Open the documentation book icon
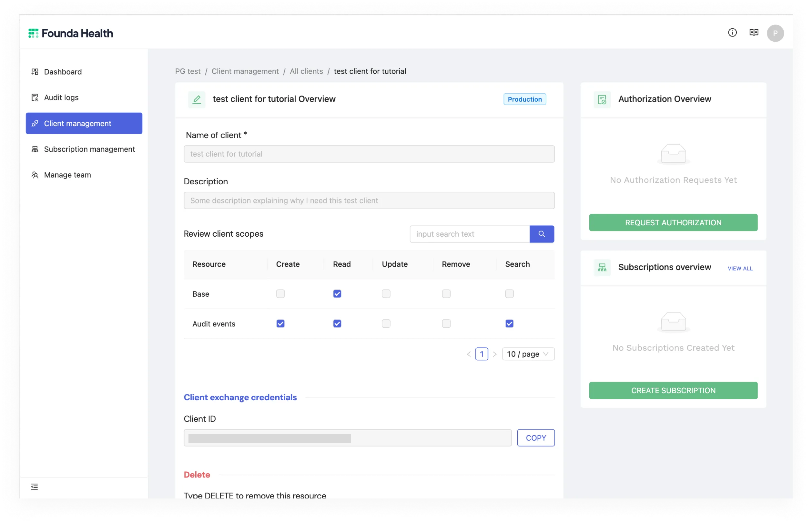Screen dimensions: 812x523 (754, 33)
